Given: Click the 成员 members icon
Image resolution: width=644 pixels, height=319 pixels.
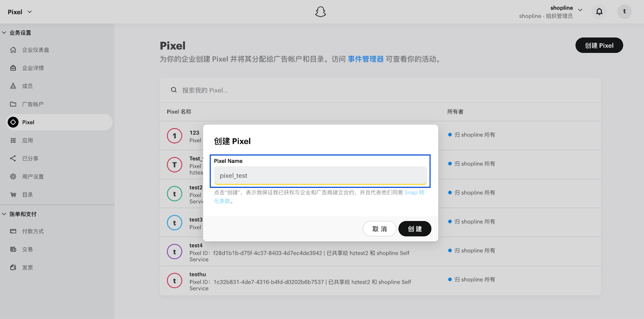Looking at the screenshot, I should [13, 86].
